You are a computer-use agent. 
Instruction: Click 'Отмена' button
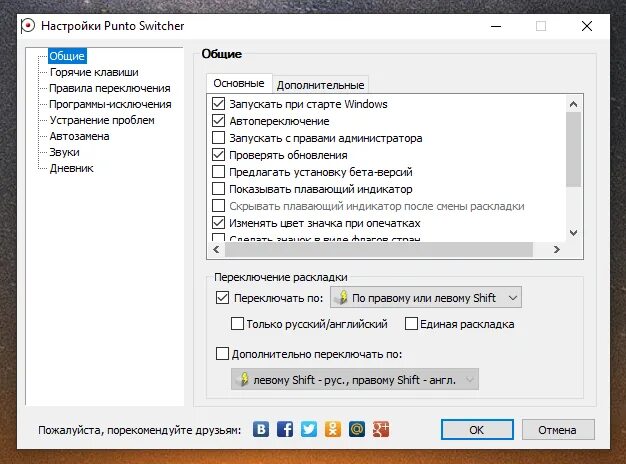pos(558,430)
